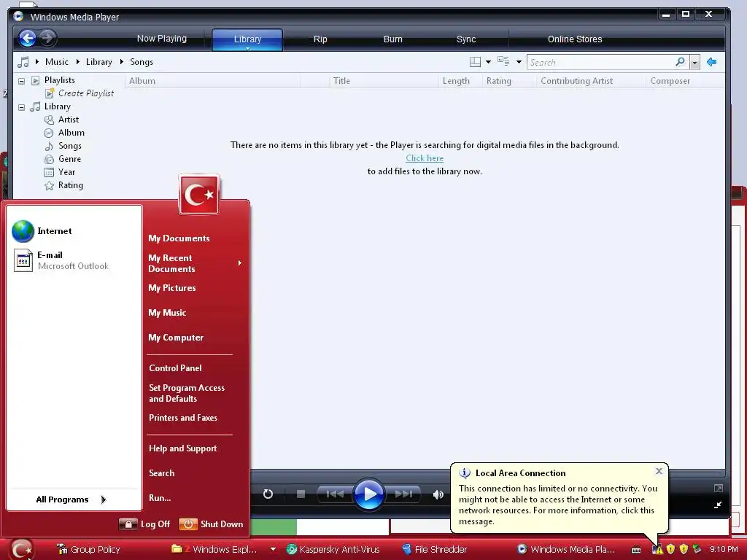Switch to compact mode via the corner arrow
The height and width of the screenshot is (560, 747).
718,505
